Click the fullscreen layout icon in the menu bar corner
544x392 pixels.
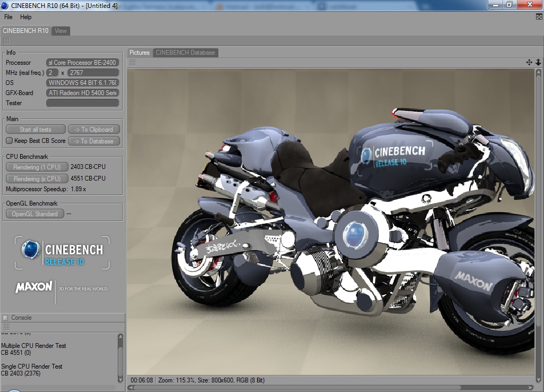point(539,16)
